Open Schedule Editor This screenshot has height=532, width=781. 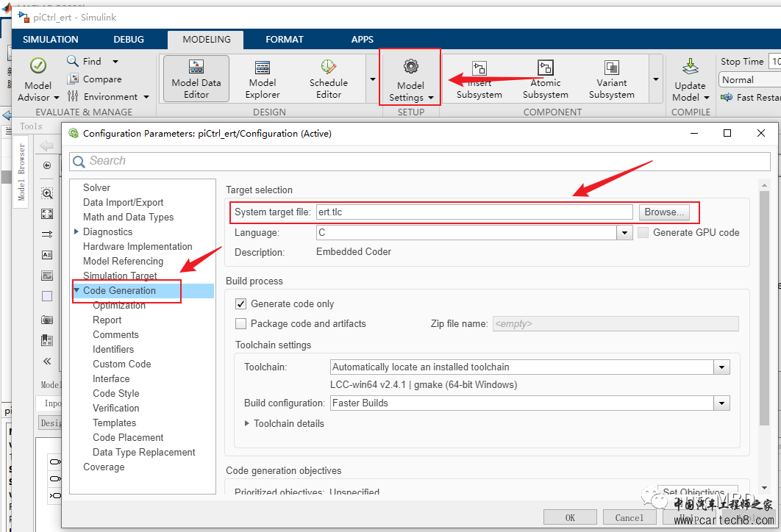point(329,79)
